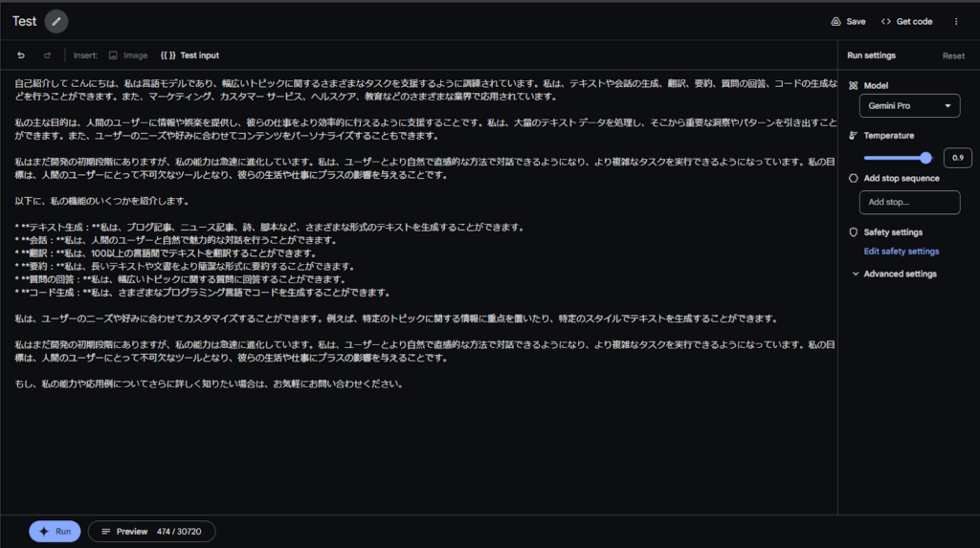Image resolution: width=980 pixels, height=548 pixels.
Task: Open the Get code dialog
Action: (906, 21)
